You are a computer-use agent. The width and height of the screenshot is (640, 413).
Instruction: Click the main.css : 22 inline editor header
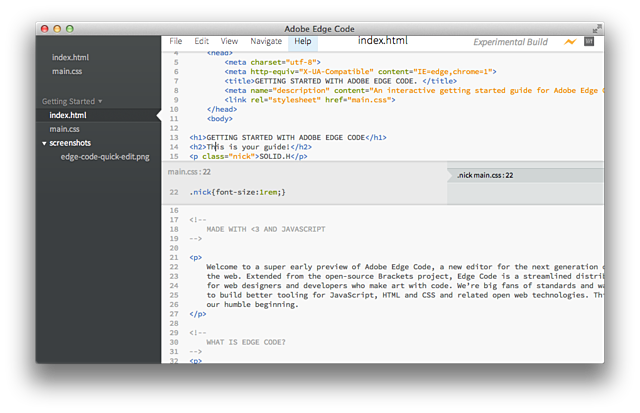pyautogui.click(x=189, y=172)
